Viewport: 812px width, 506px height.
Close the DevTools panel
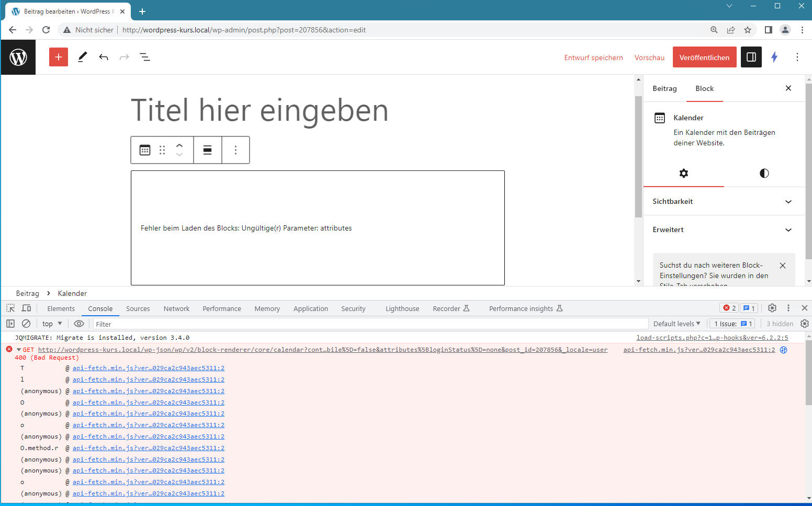click(805, 308)
